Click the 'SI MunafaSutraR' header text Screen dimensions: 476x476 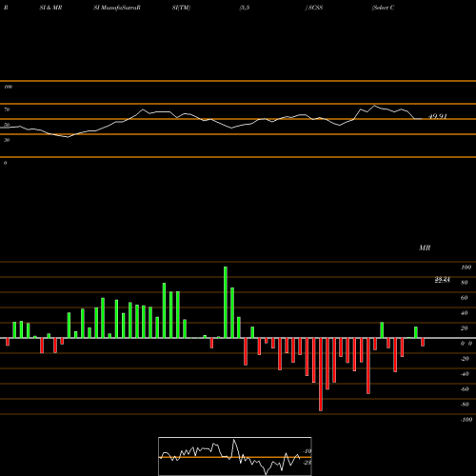(117, 8)
